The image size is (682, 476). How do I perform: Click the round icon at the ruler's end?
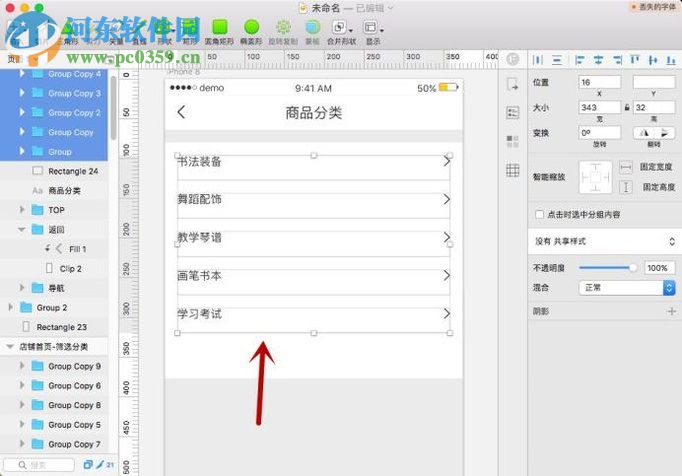(513, 59)
